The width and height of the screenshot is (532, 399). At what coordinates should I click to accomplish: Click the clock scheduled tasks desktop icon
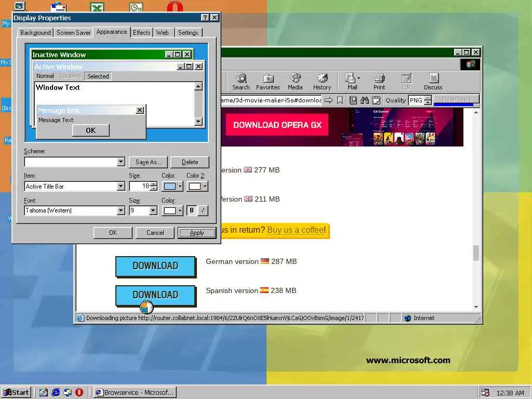coord(136,7)
